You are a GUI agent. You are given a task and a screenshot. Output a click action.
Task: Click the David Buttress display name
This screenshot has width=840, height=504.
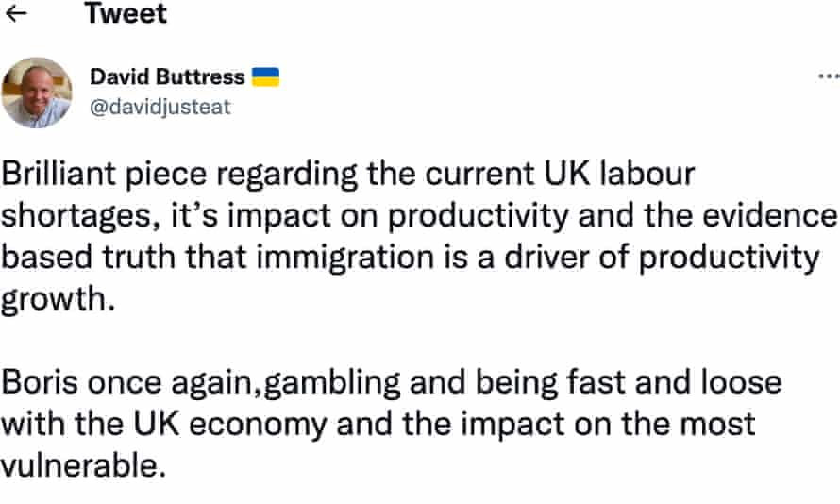coord(167,76)
